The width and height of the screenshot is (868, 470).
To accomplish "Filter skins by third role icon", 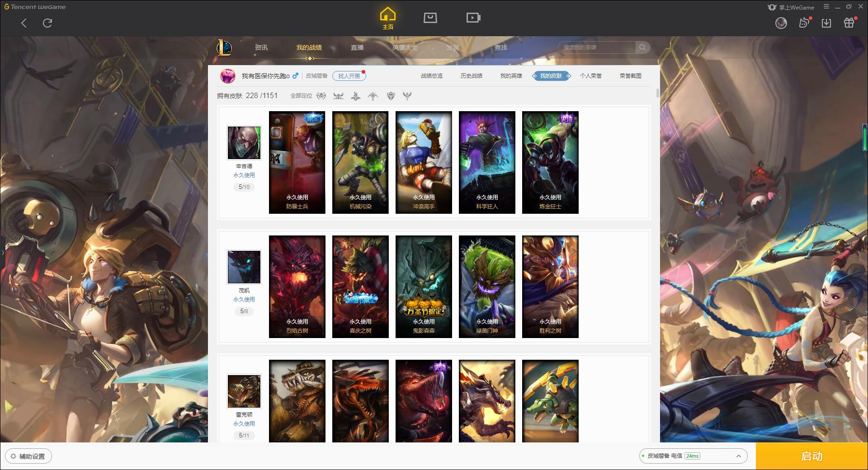I will click(356, 96).
